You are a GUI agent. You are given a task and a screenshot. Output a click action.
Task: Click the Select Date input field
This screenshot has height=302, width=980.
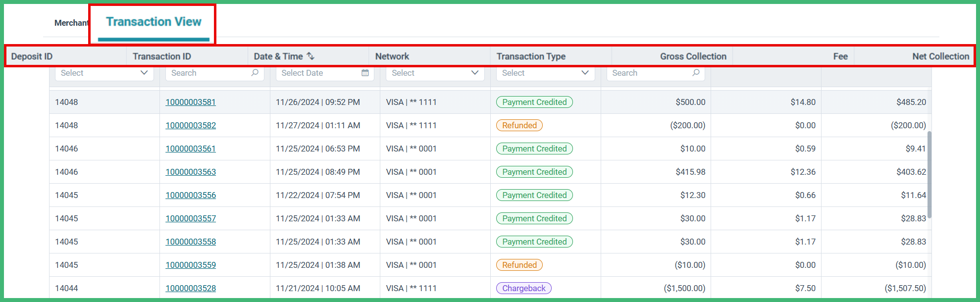(325, 73)
